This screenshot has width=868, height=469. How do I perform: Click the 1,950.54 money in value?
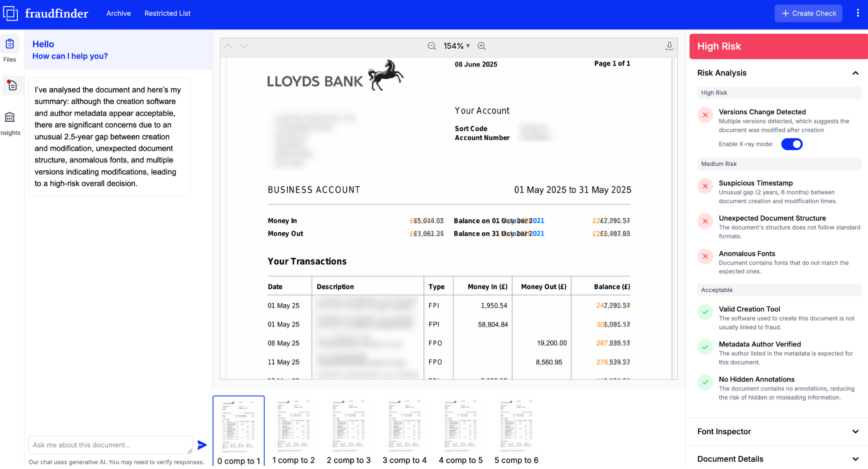[494, 306]
